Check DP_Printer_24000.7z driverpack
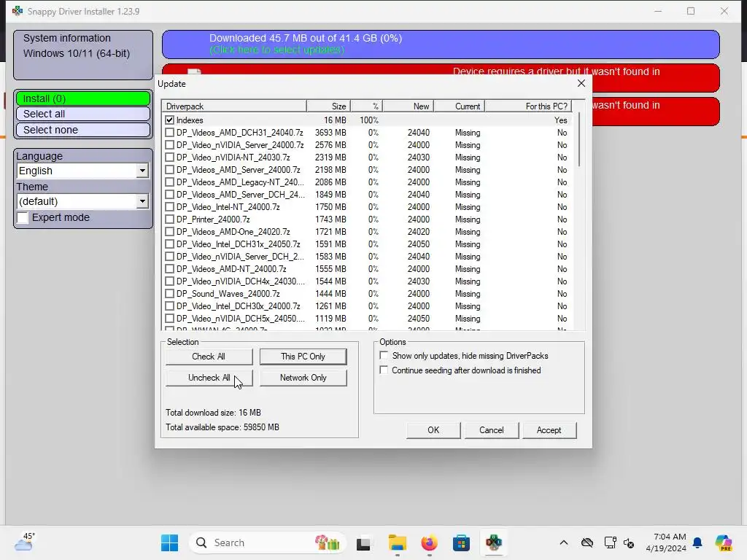Screen dimensions: 747x560 pyautogui.click(x=169, y=219)
